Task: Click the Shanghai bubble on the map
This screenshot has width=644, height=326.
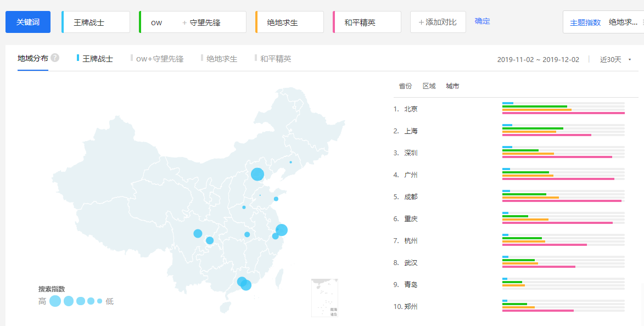Action: [x=281, y=230]
